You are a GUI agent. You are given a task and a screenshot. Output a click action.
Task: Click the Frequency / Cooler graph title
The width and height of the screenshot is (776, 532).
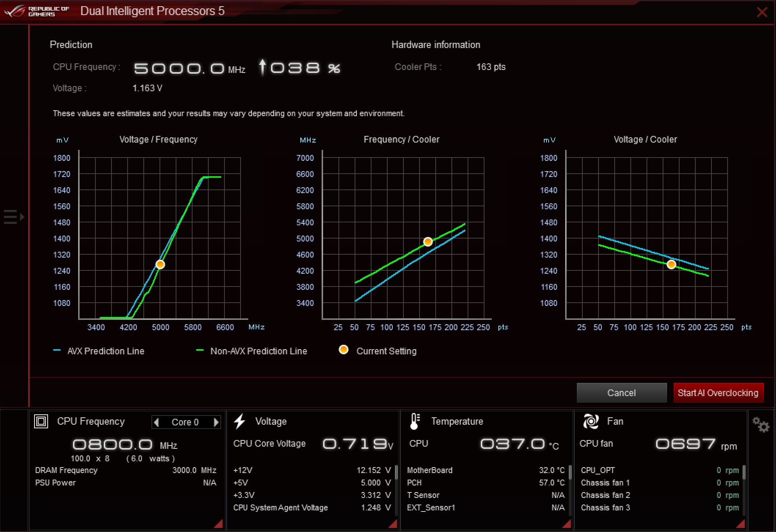pos(402,140)
